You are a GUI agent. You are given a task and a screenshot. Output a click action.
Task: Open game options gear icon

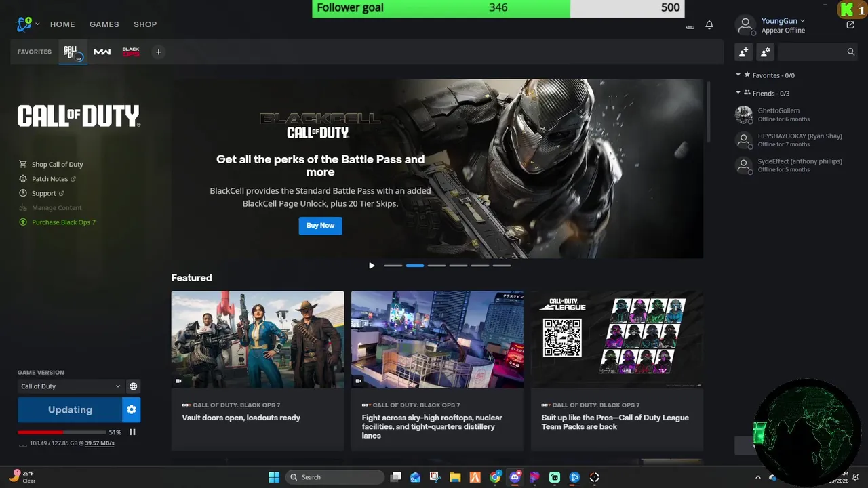132,410
